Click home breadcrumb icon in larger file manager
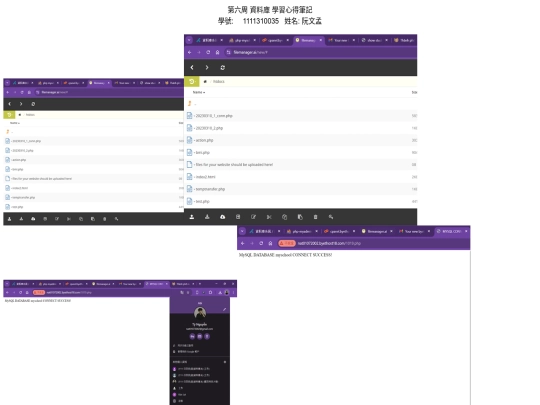 point(205,82)
